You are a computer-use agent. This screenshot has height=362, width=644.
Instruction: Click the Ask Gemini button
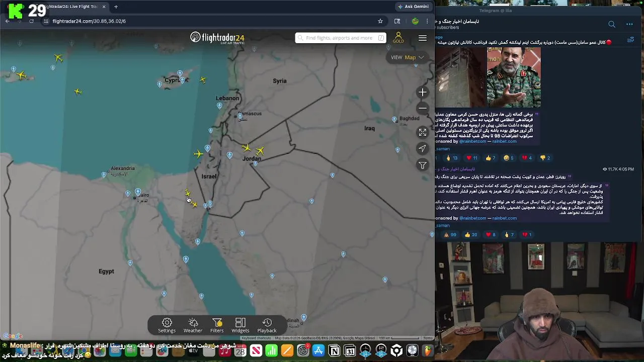pyautogui.click(x=413, y=7)
